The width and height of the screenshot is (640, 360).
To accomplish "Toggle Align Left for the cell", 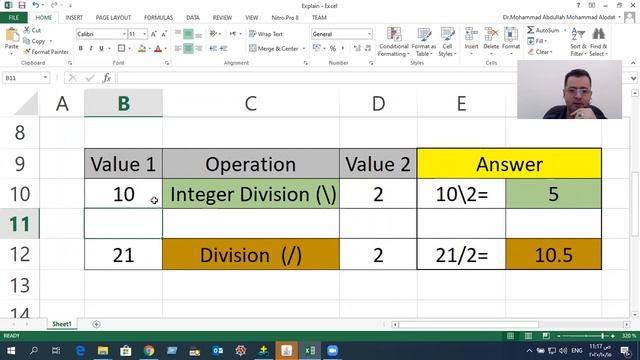I will pos(178,49).
